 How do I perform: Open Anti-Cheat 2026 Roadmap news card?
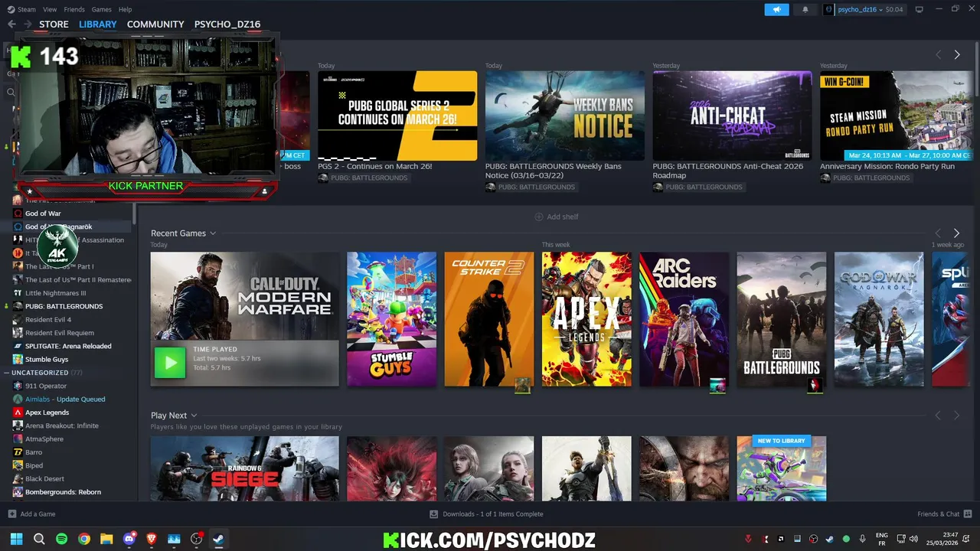[732, 116]
